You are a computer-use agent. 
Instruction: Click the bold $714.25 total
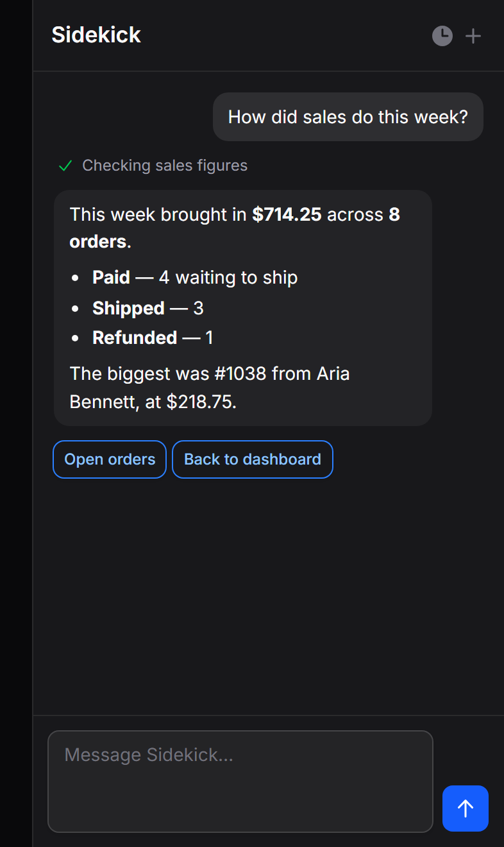[287, 214]
